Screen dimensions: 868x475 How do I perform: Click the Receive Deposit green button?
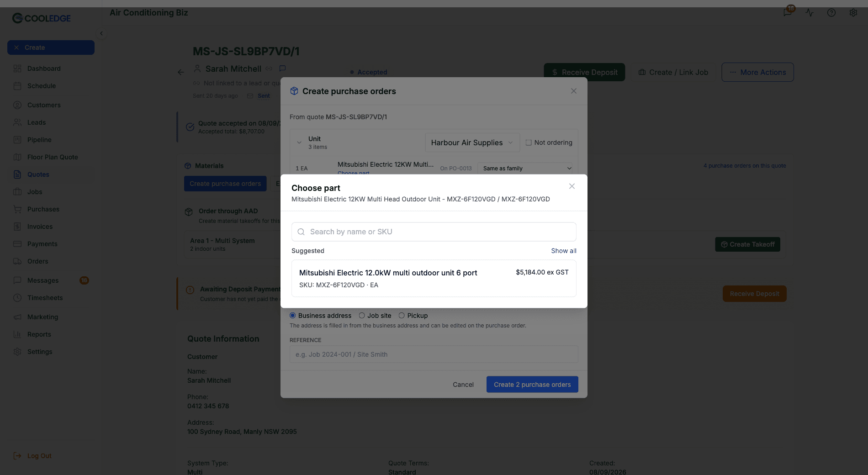(584, 72)
